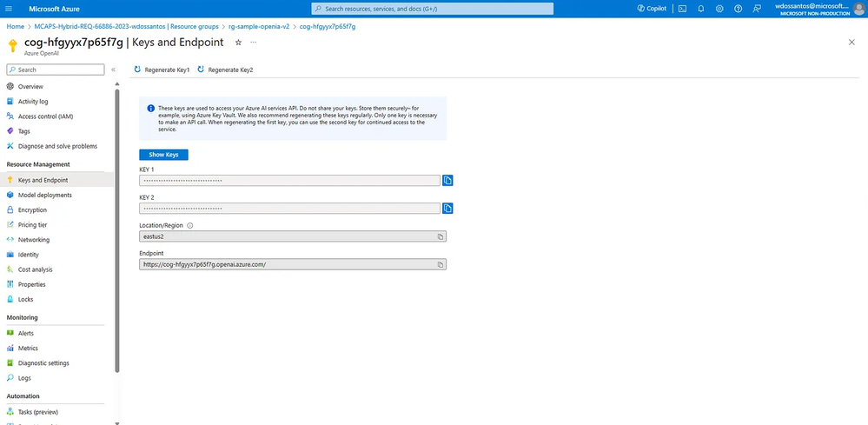Open rg-sample-openia-v2 breadcrumb
Screen dimensions: 868x425
[x=259, y=26]
